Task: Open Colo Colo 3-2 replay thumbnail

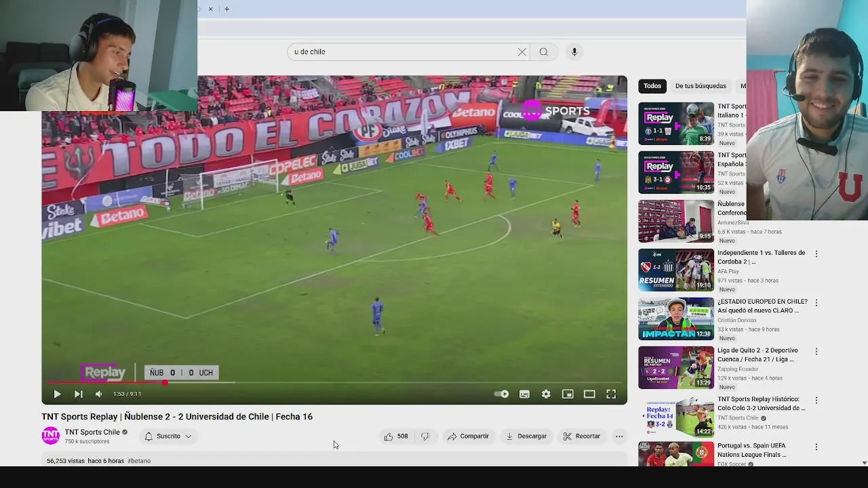Action: pyautogui.click(x=676, y=416)
